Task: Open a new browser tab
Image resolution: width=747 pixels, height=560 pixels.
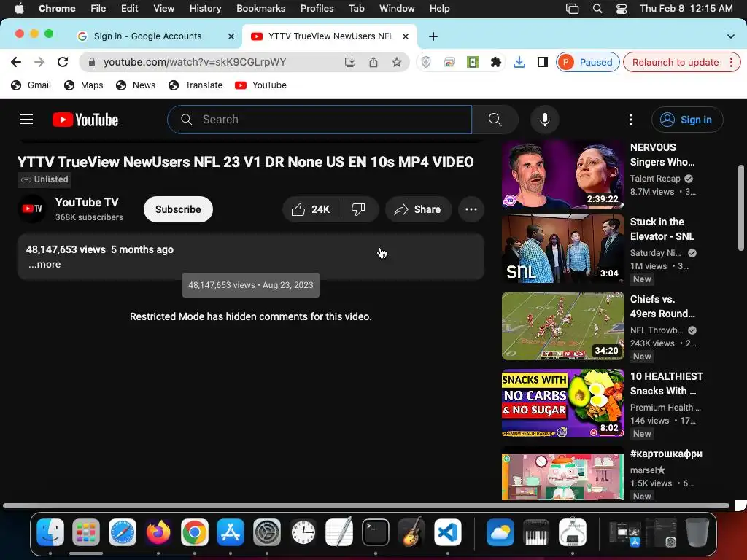Action: (x=433, y=36)
